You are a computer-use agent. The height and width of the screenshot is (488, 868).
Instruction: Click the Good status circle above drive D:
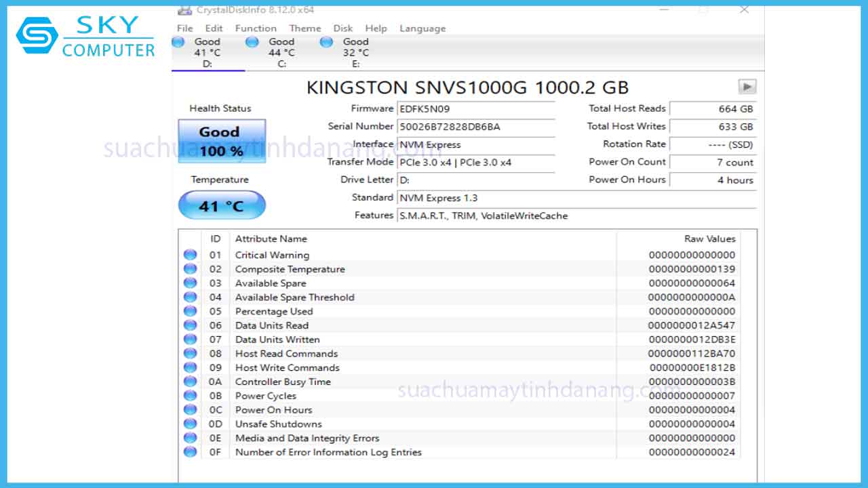point(178,41)
